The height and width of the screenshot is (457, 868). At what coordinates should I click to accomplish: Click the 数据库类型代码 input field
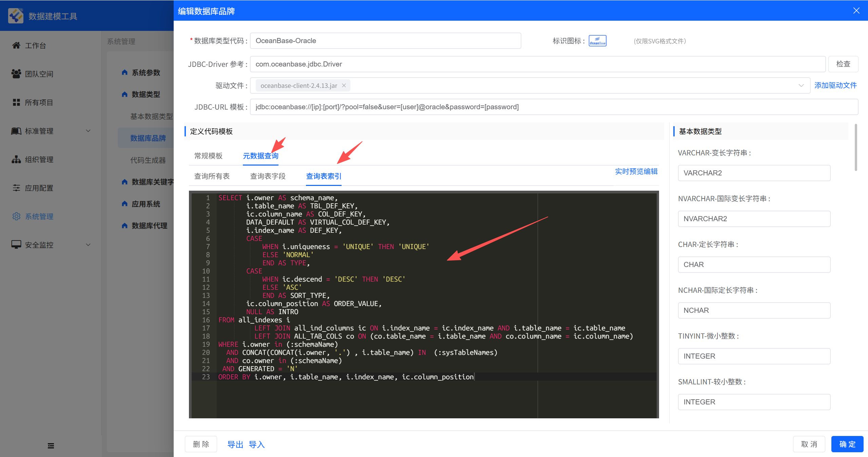coord(386,41)
